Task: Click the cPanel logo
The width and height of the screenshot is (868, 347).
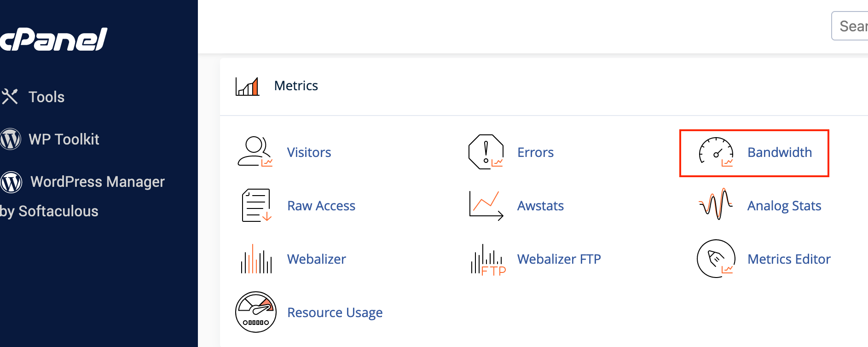Action: (x=53, y=40)
